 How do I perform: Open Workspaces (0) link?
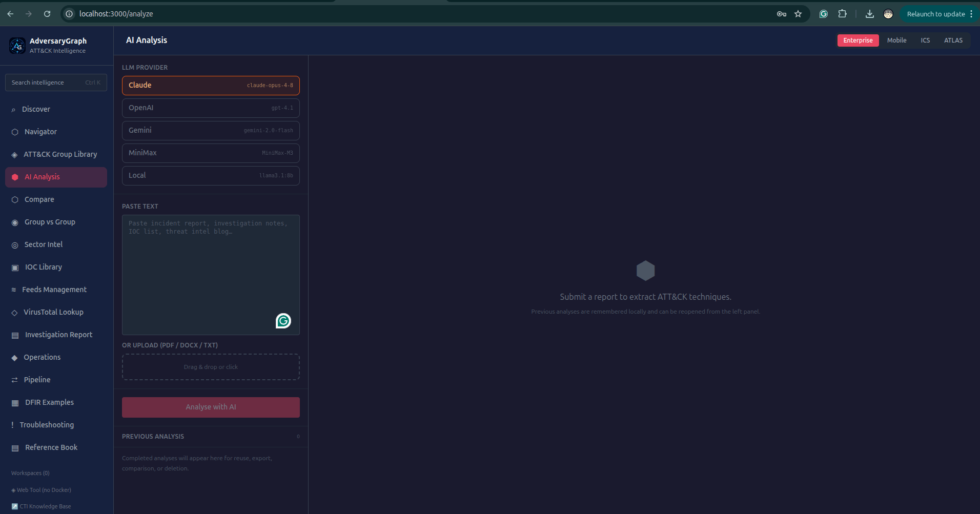click(x=30, y=473)
